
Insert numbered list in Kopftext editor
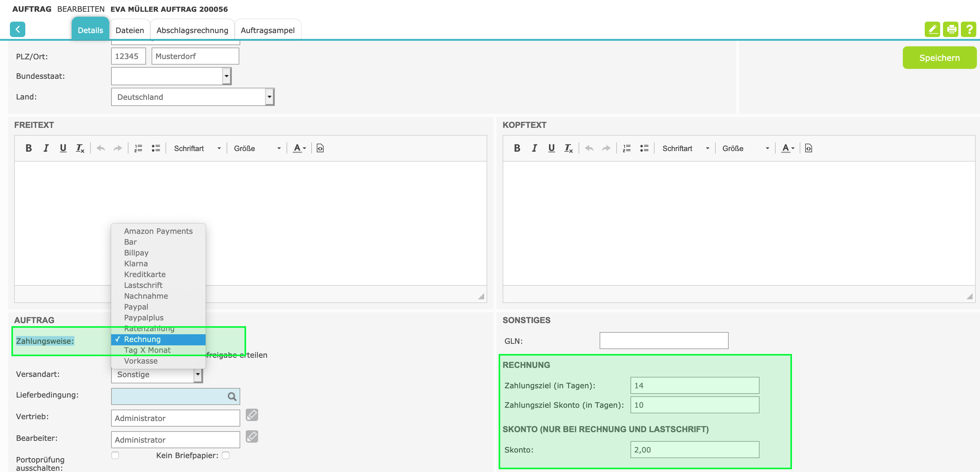pyautogui.click(x=626, y=148)
